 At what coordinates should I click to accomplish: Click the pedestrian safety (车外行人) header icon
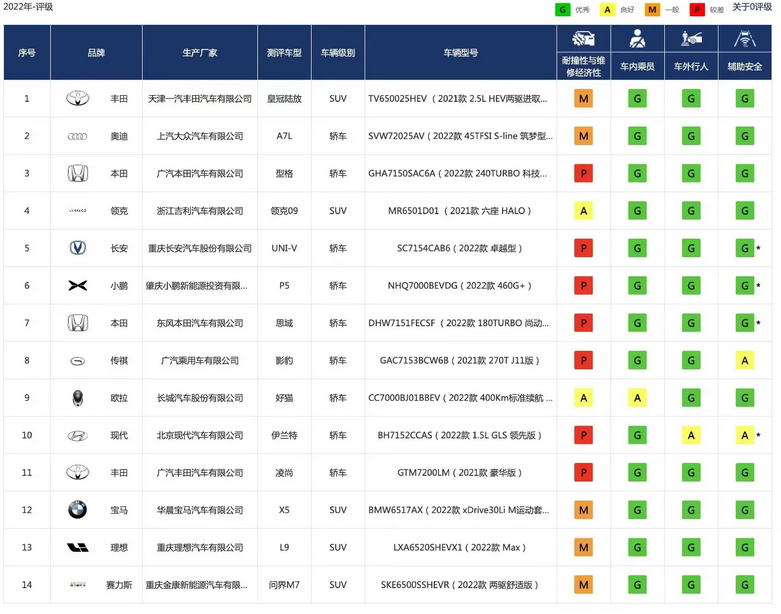pos(691,38)
